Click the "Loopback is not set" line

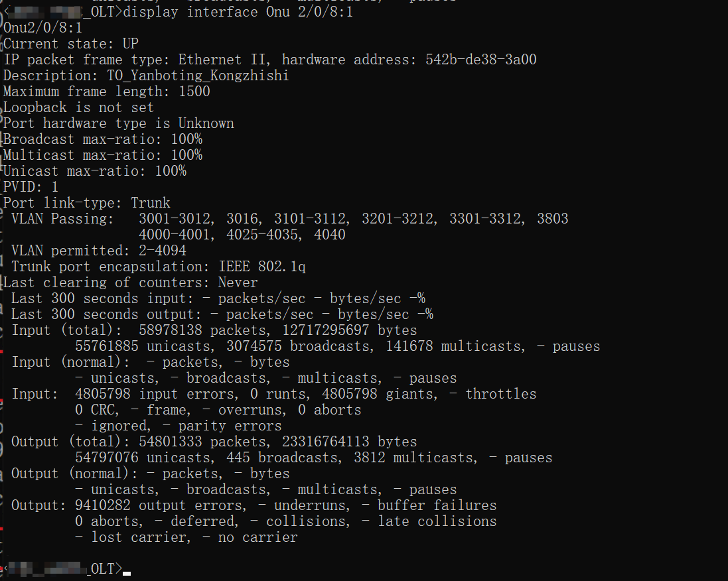[x=78, y=107]
